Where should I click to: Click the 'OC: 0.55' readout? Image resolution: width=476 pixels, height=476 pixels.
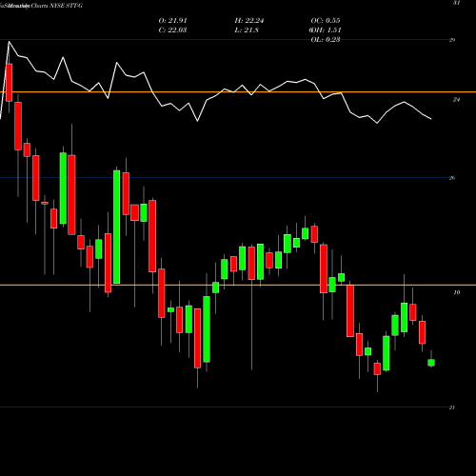[x=326, y=21]
